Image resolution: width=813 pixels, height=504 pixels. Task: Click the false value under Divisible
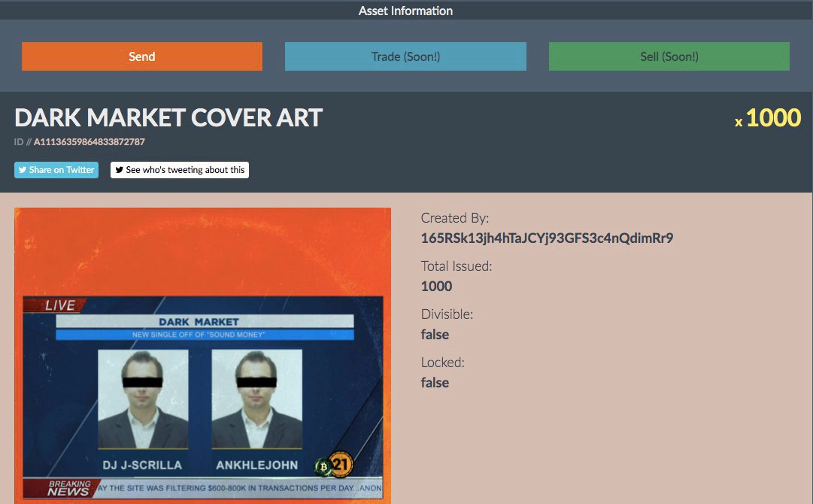click(435, 335)
